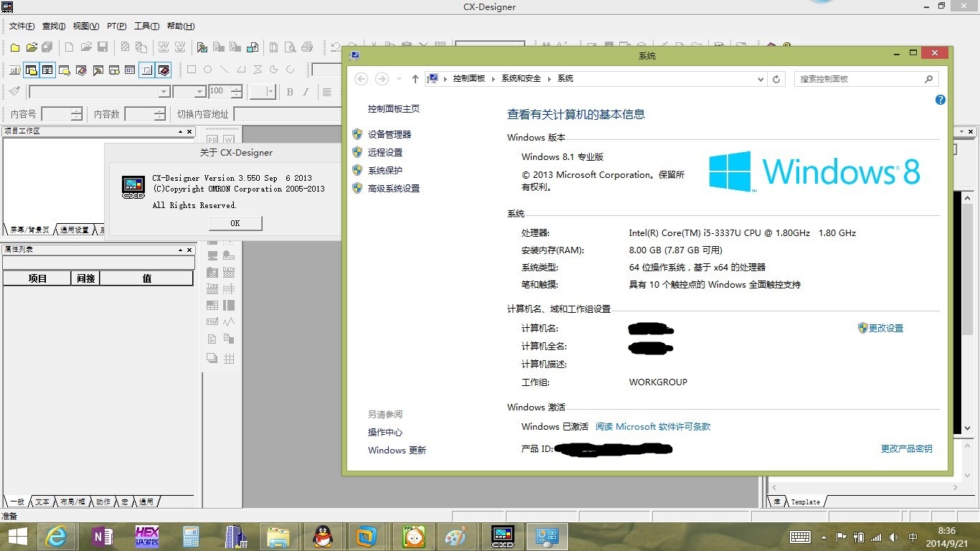Open the 工具(T) menu

(146, 26)
